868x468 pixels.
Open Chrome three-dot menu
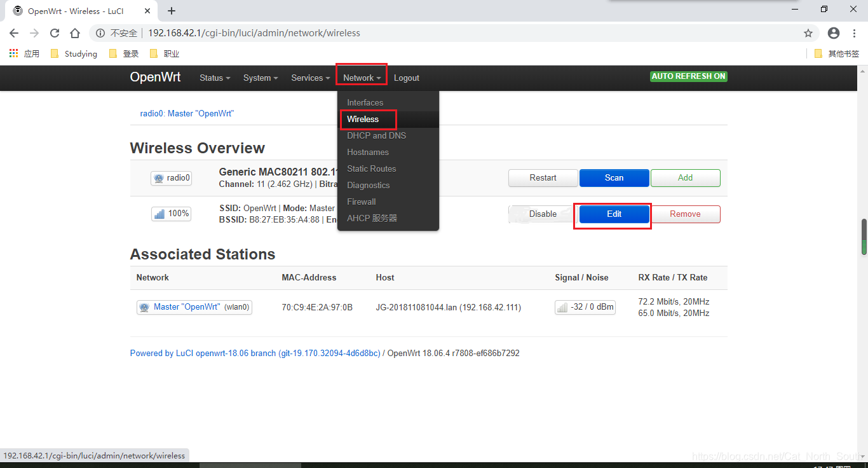(855, 33)
